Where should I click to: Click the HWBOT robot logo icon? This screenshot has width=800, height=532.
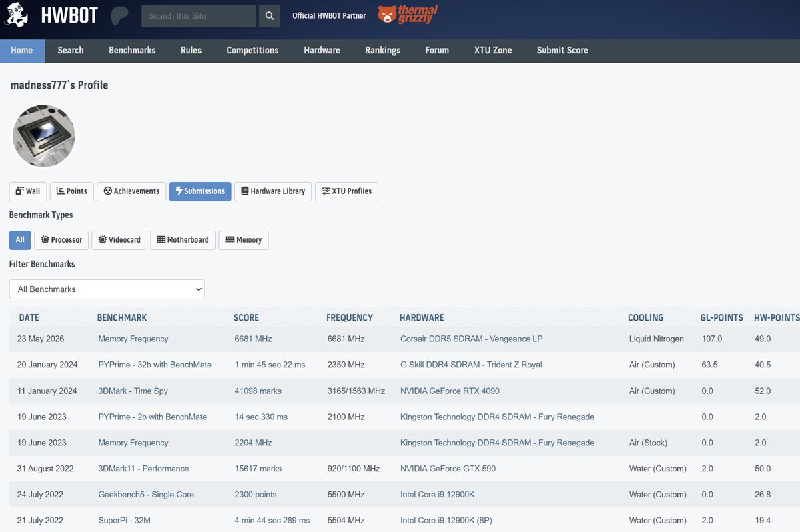pyautogui.click(x=16, y=15)
